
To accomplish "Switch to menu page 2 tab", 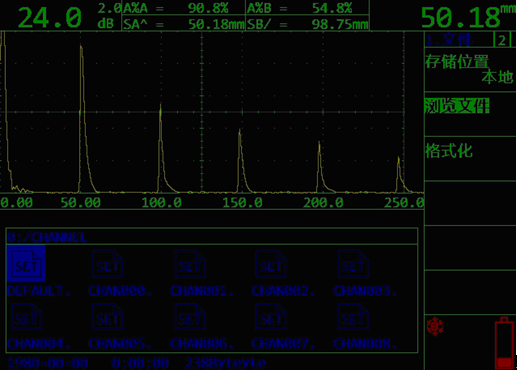I will coord(502,40).
